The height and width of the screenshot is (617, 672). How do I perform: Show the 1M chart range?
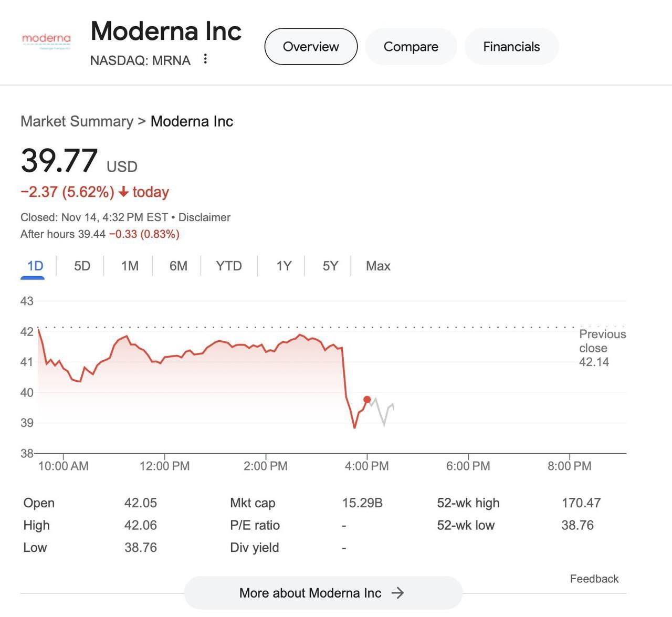130,266
